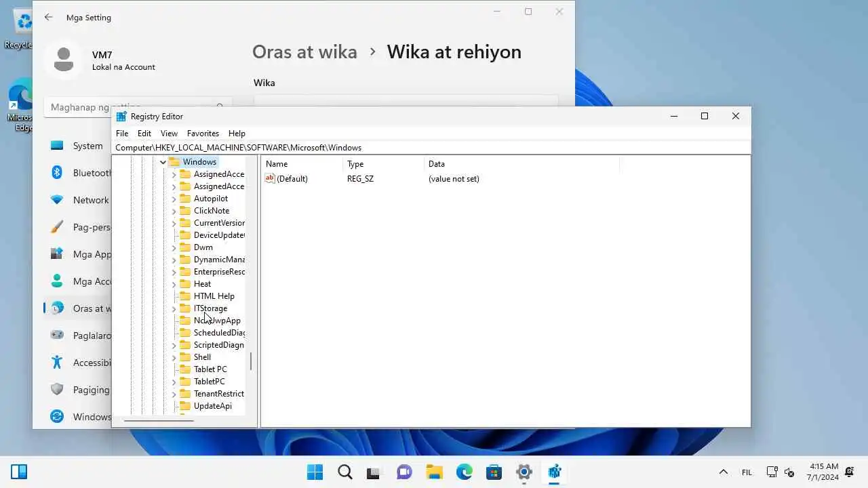Collapse the Windows key in the tree
The width and height of the screenshot is (868, 488).
pos(163,162)
